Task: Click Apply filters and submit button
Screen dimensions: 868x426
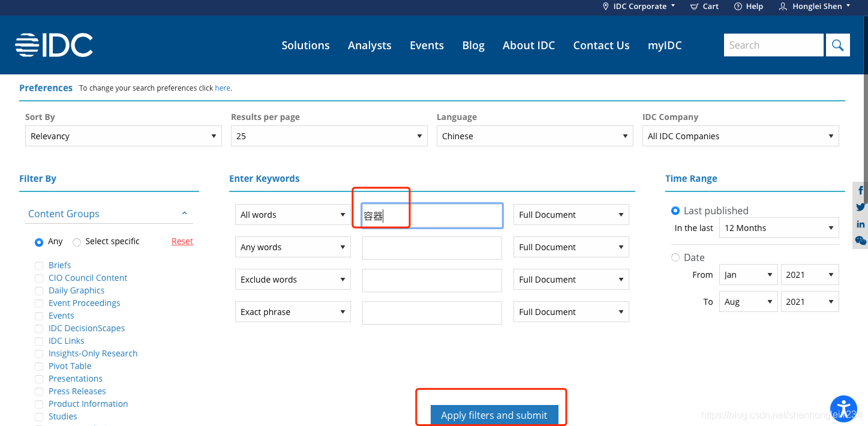Action: [x=494, y=415]
